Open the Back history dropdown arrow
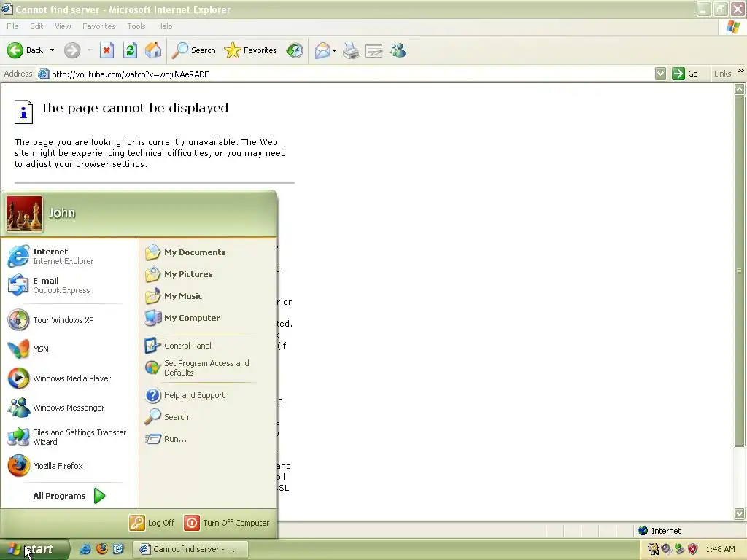 tap(52, 50)
